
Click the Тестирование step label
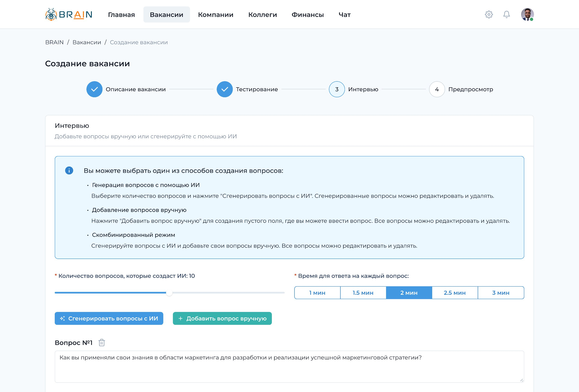coord(257,89)
